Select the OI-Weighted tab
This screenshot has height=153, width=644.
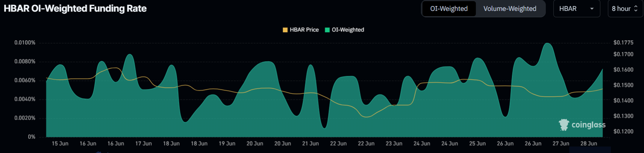coord(449,9)
